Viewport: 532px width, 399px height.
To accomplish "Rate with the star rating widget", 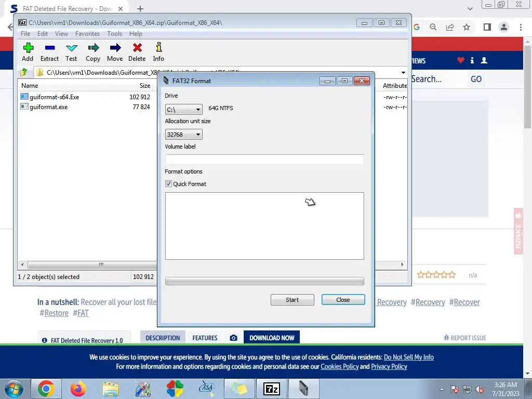I will click(436, 275).
